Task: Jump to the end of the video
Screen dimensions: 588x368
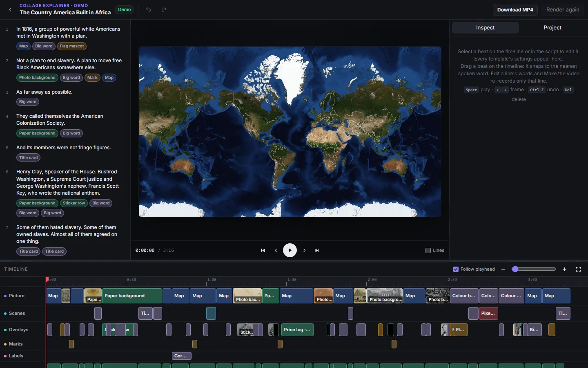Action: click(317, 250)
